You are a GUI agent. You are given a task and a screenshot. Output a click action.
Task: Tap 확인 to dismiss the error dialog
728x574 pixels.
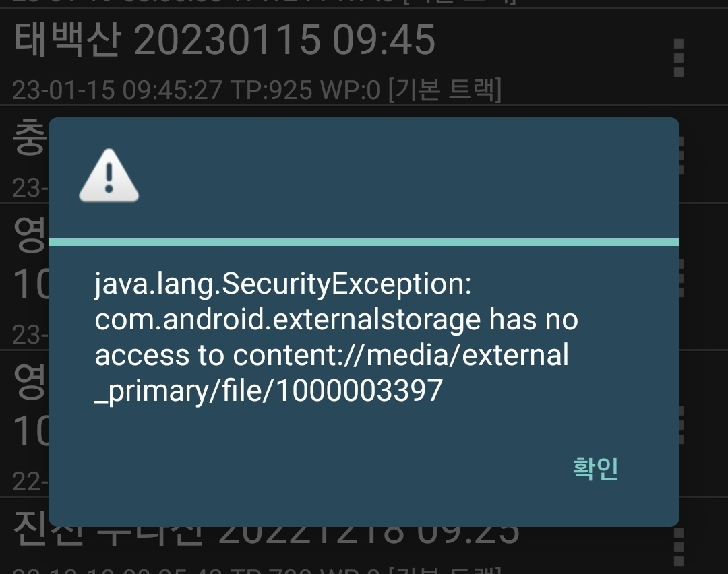click(595, 468)
